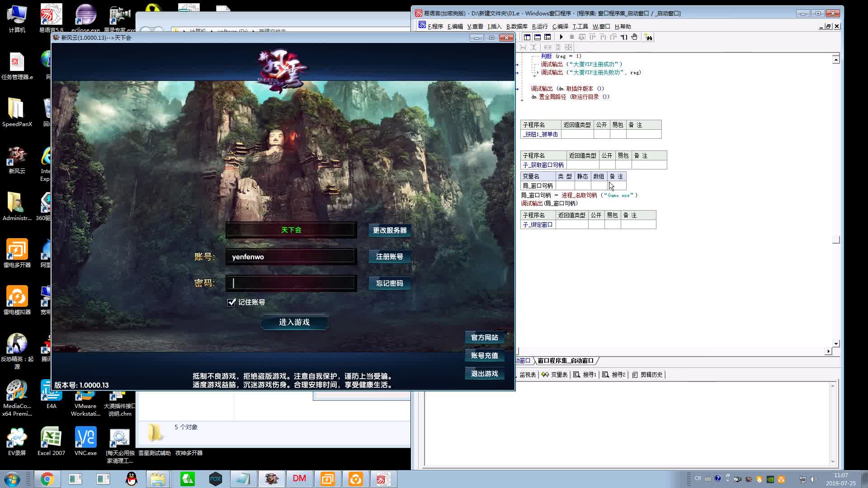
Task: Select the 子_获取窗口句柄 subroutine cell
Action: [543, 165]
